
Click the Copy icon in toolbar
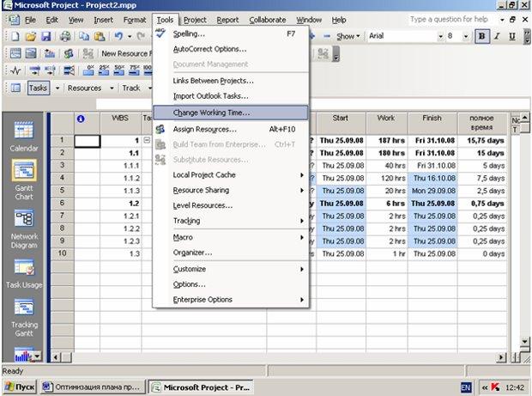[84, 36]
